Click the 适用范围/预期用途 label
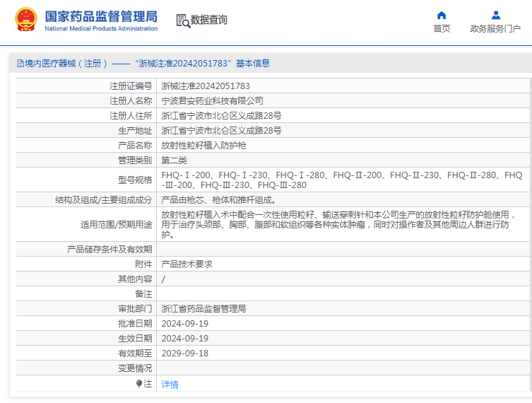 coord(117,224)
